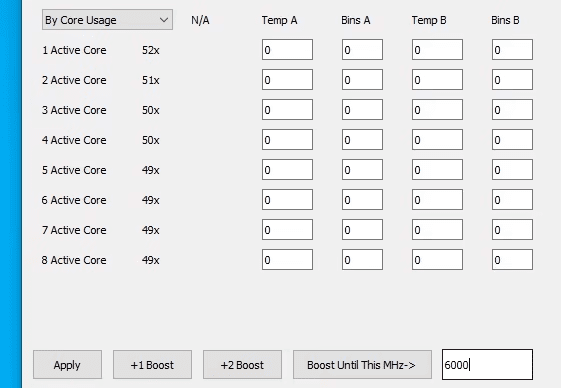Select Temp A field for 5 Active Core
Image resolution: width=561 pixels, height=388 pixels.
[x=287, y=170]
